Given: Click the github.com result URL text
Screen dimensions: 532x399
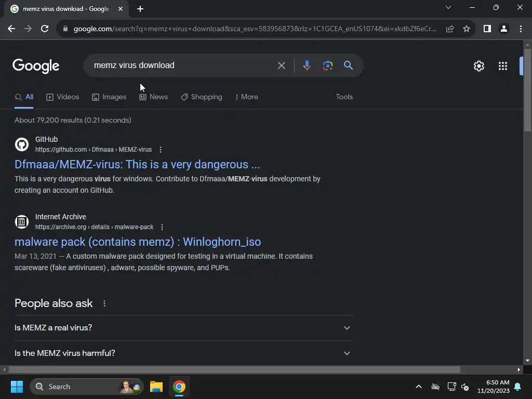Looking at the screenshot, I should click(x=94, y=150).
